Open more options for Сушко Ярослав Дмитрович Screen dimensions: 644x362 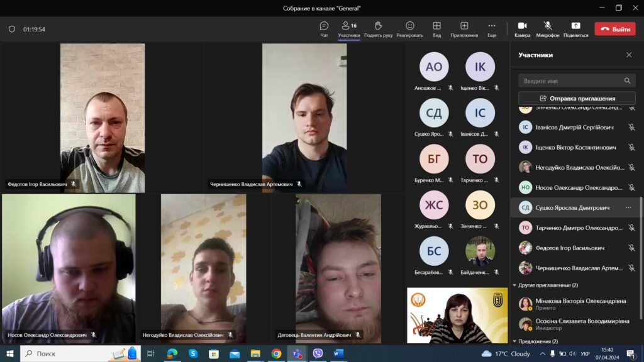628,208
